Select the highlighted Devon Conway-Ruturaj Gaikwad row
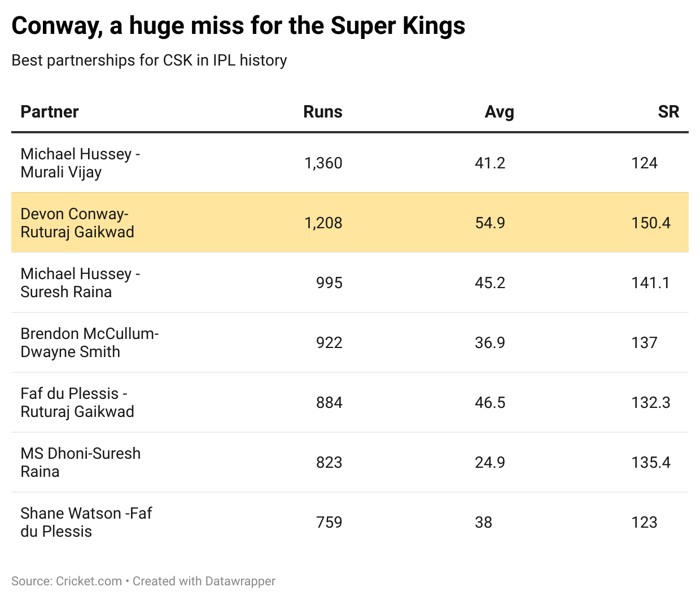 [x=77, y=223]
